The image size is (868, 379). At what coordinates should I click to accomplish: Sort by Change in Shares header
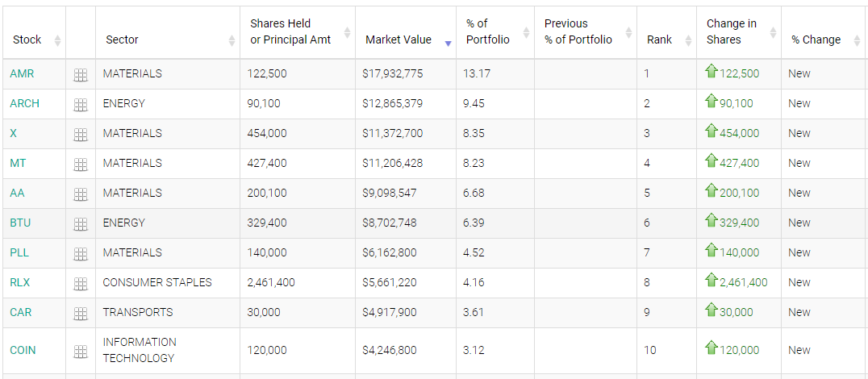732,31
